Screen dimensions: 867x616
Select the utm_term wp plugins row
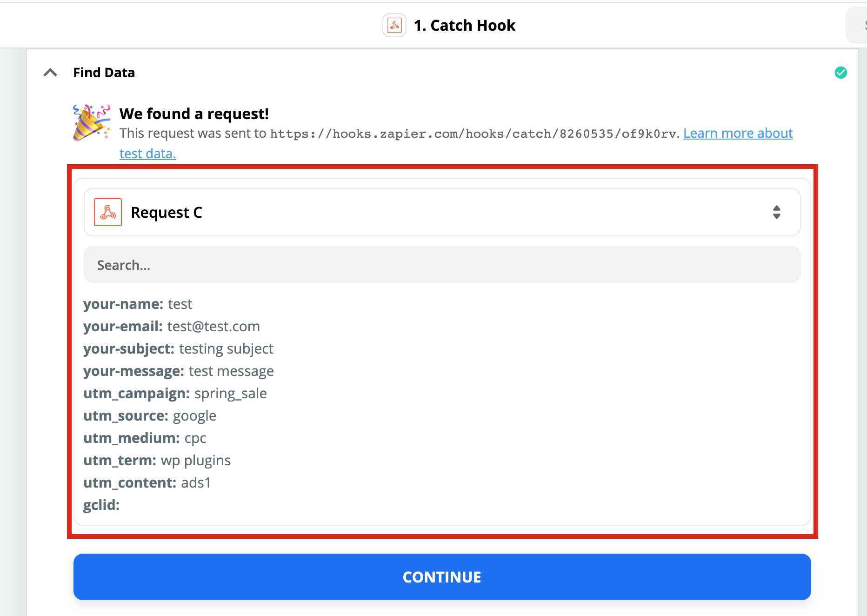tap(157, 460)
